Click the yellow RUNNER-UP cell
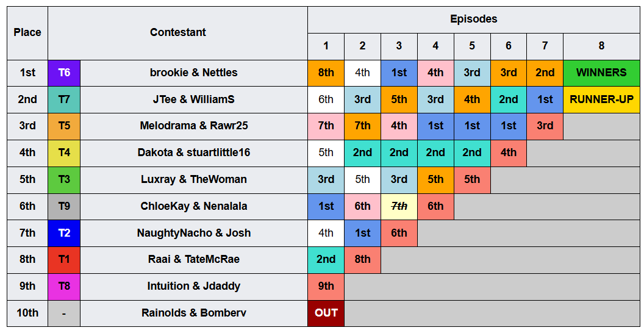 [x=601, y=99]
